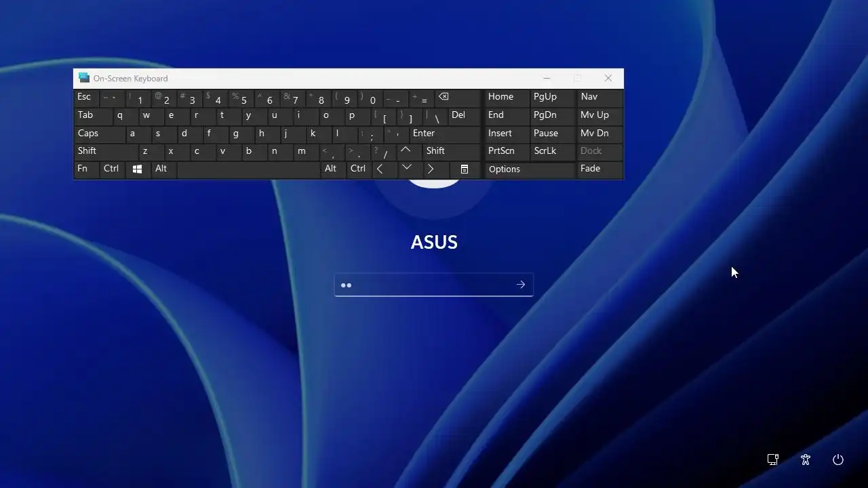This screenshot has width=868, height=488.
Task: Submit password with the arrow button
Action: (x=521, y=285)
